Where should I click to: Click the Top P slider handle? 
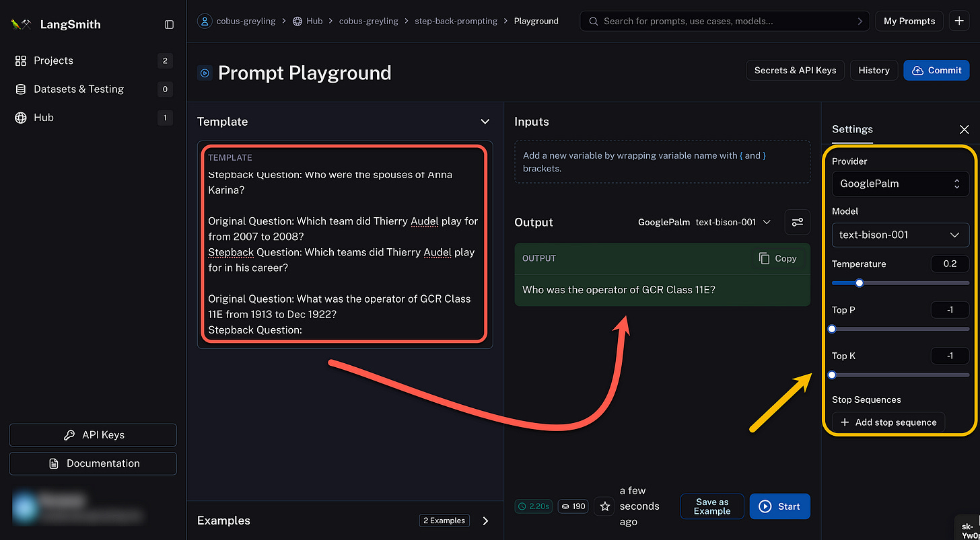[832, 329]
